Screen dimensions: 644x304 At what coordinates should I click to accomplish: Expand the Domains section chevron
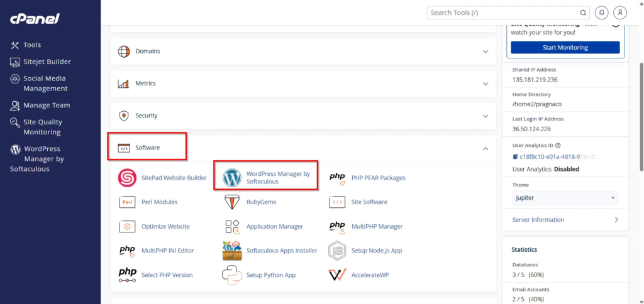[x=486, y=52]
